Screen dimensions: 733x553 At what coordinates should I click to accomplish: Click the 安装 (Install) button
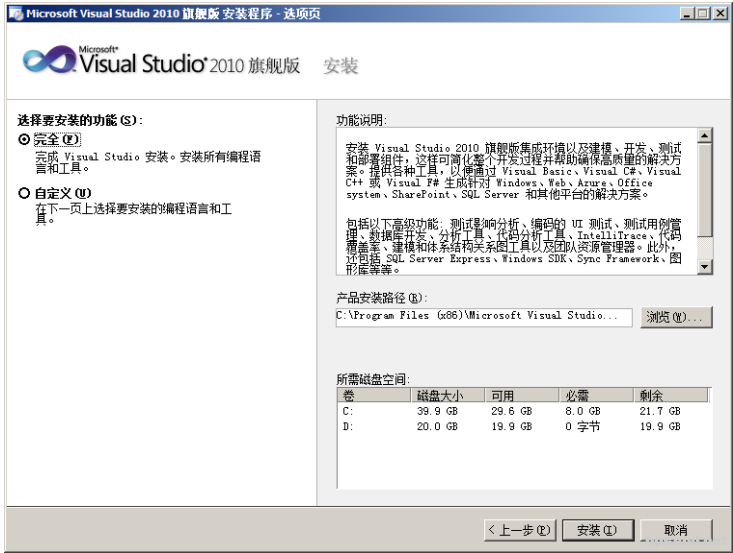[x=597, y=530]
